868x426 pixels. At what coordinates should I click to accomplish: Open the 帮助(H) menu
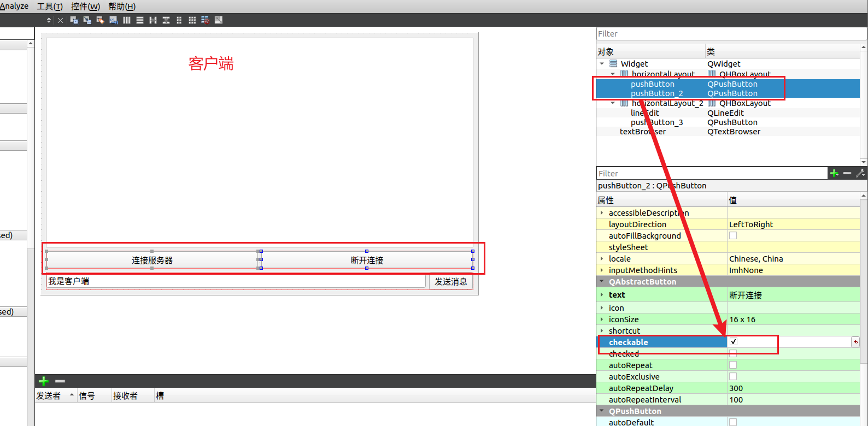click(122, 6)
